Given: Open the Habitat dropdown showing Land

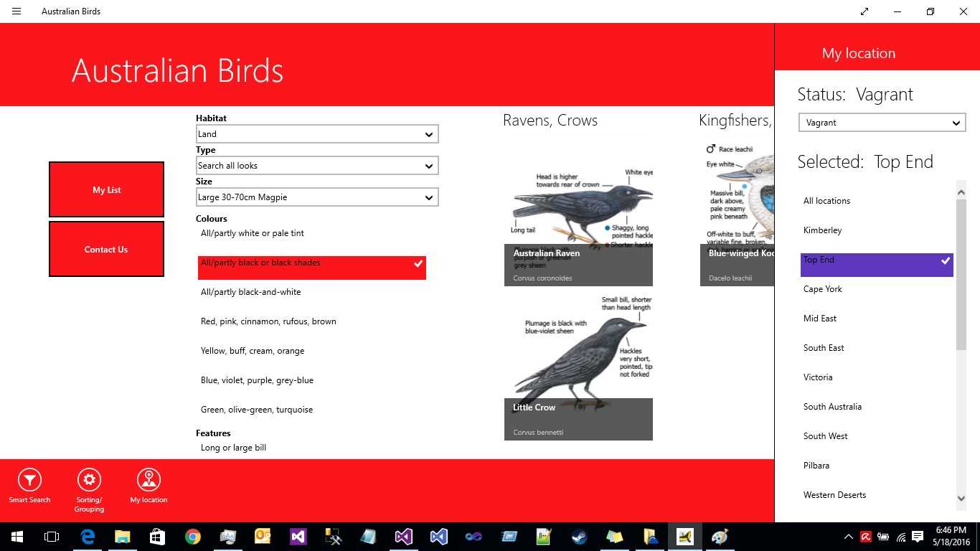Looking at the screenshot, I should [317, 134].
